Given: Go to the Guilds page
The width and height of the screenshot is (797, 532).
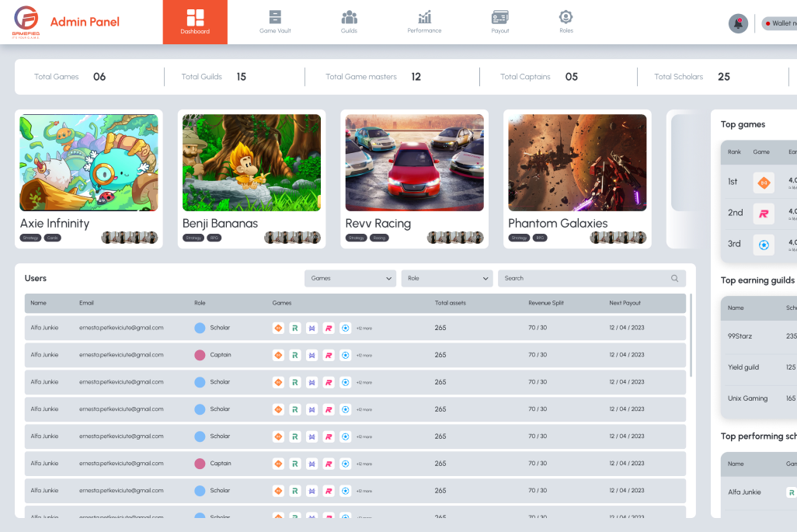Looking at the screenshot, I should point(349,22).
